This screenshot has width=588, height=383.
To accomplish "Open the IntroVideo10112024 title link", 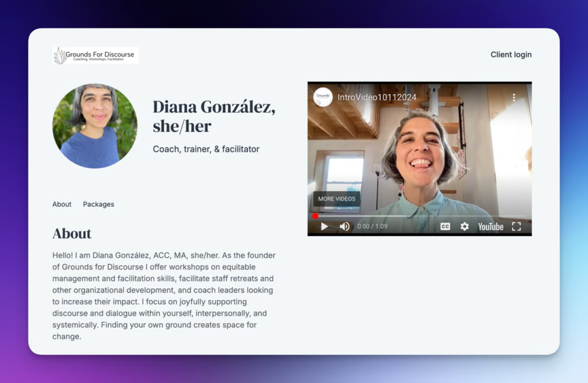I will 377,98.
